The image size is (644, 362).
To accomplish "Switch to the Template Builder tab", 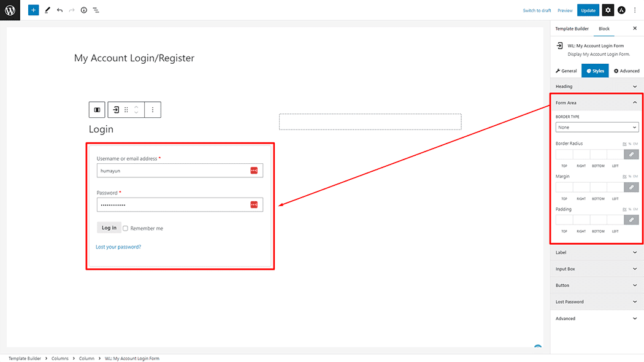I will pos(571,28).
